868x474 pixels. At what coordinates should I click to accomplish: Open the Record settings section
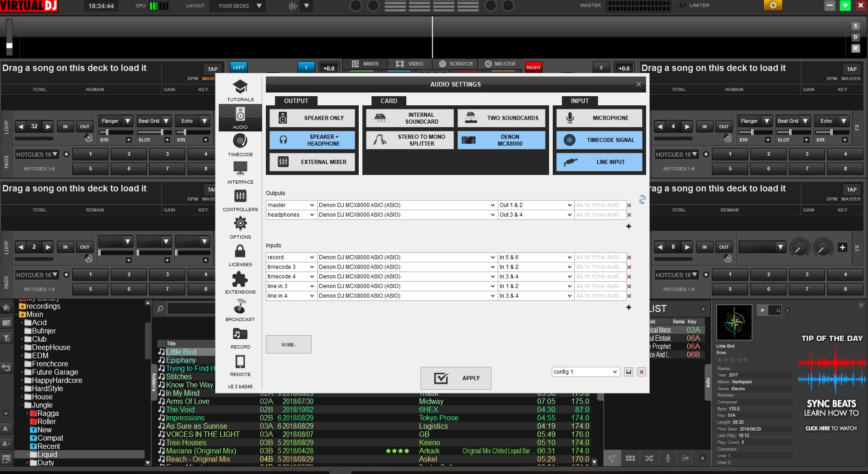pos(240,338)
